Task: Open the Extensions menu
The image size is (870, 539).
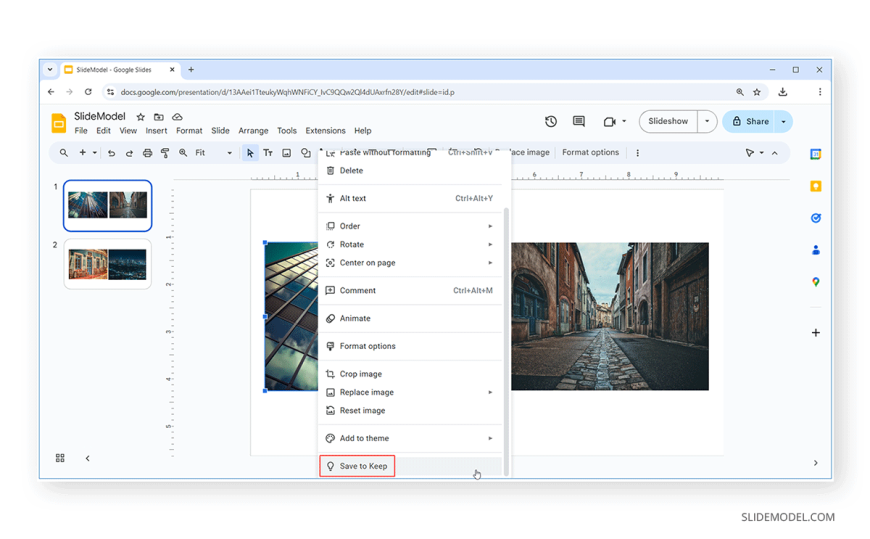Action: click(326, 130)
